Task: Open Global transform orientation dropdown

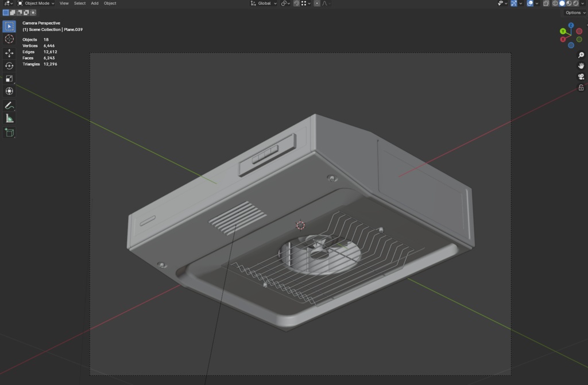Action: (x=264, y=3)
